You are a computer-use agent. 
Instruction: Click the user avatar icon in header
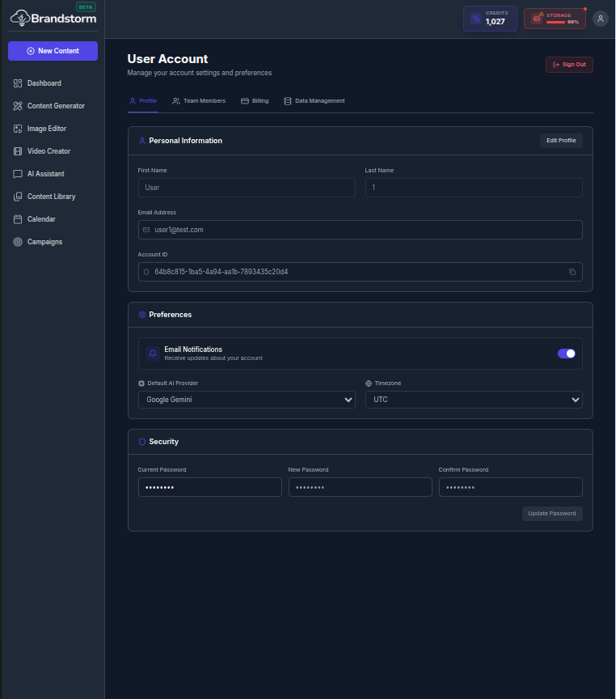pos(600,19)
